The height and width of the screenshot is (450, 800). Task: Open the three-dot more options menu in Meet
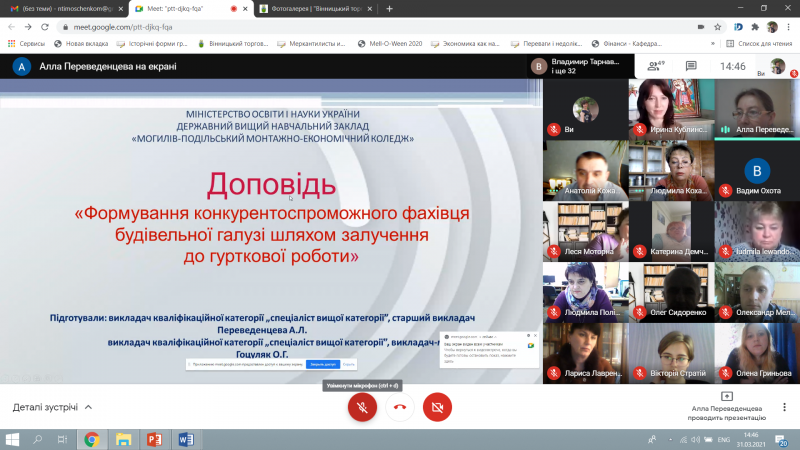pyautogui.click(x=784, y=407)
